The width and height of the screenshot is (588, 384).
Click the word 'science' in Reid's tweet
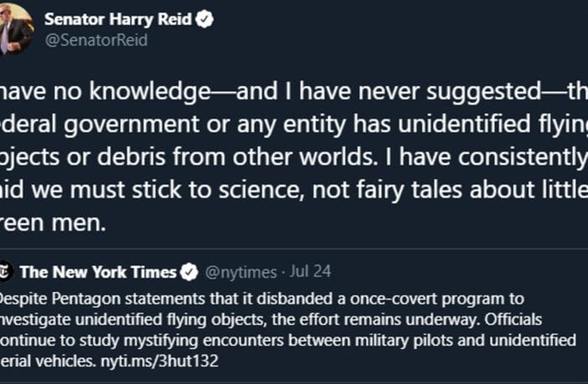click(261, 190)
